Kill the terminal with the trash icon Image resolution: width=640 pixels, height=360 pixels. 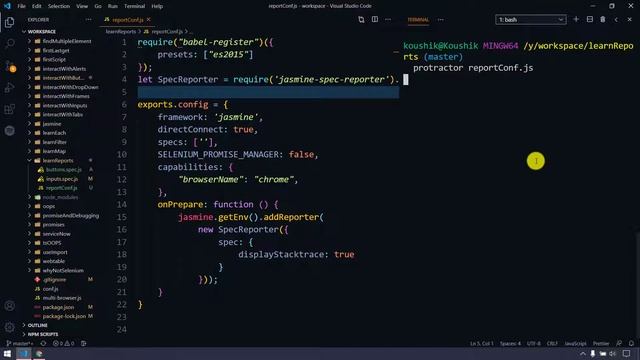tap(603, 19)
